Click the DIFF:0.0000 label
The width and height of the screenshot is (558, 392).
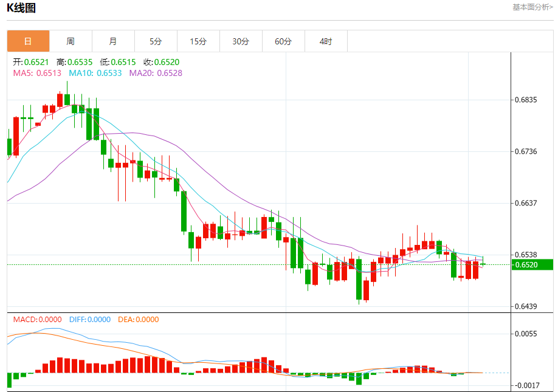[x=90, y=320]
